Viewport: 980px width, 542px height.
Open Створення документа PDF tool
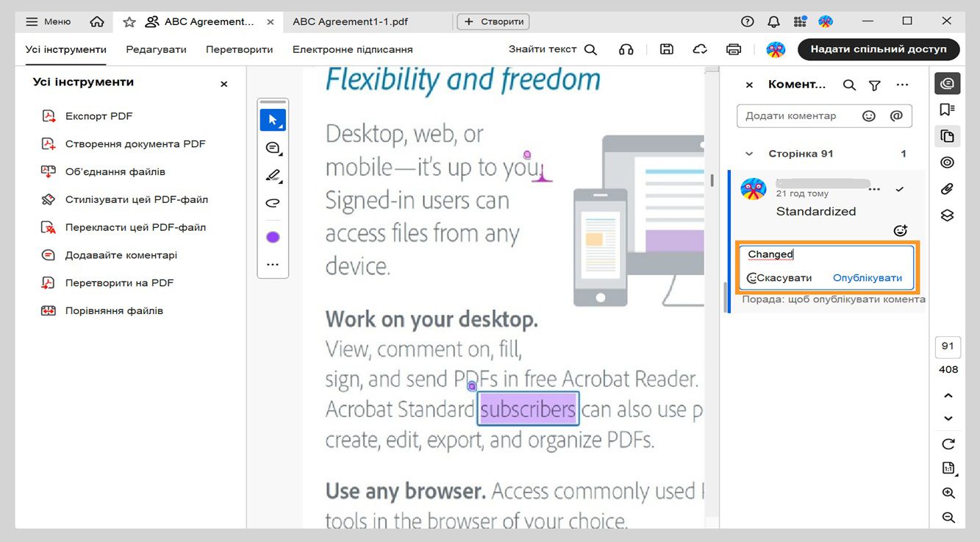pyautogui.click(x=124, y=144)
